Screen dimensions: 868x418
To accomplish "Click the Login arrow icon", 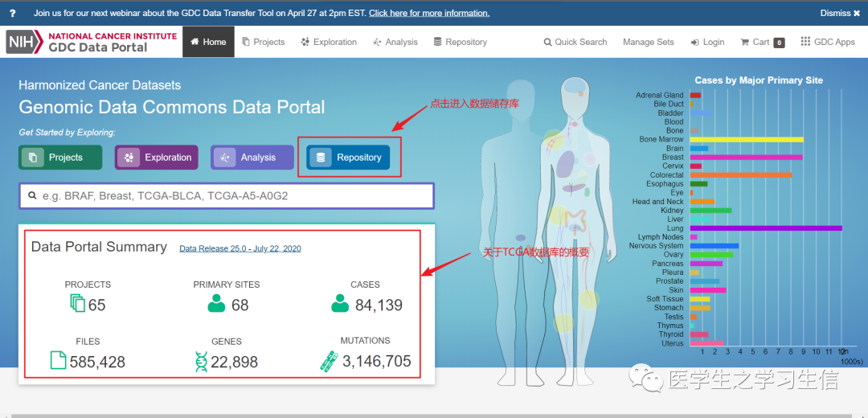I will coord(694,43).
